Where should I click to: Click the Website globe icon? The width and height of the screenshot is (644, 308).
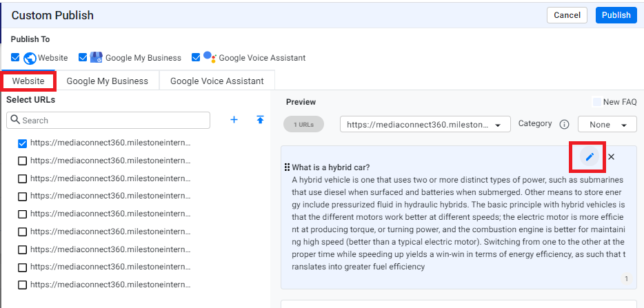click(x=30, y=59)
